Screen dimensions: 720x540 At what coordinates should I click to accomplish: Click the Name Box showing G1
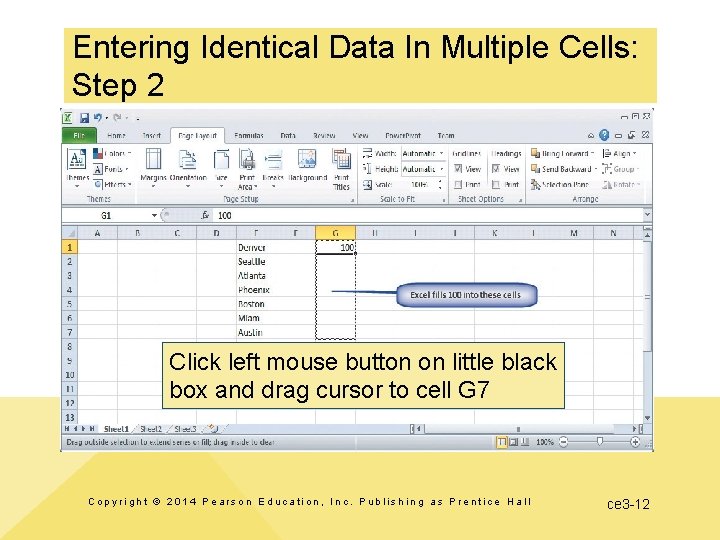point(106,215)
